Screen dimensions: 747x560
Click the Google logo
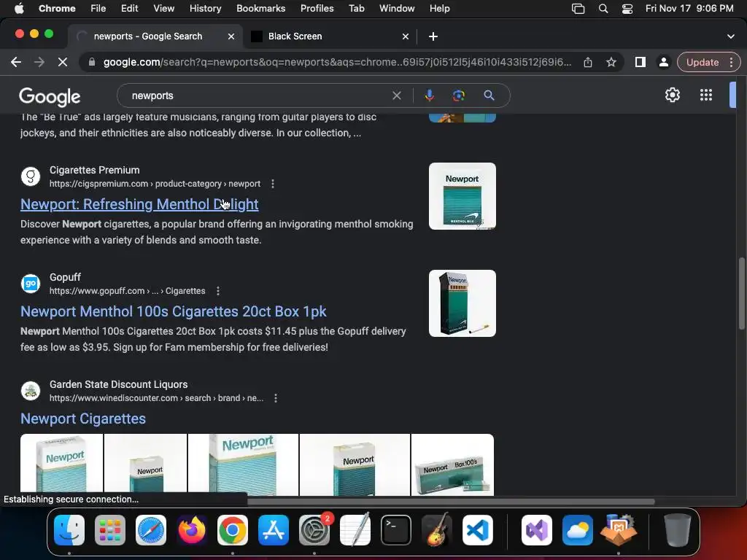(x=50, y=97)
